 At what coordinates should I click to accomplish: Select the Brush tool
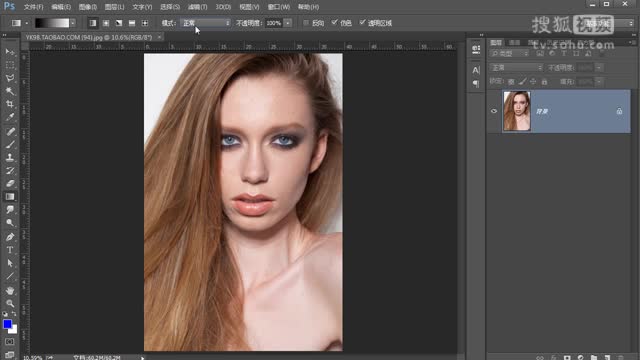pyautogui.click(x=10, y=144)
